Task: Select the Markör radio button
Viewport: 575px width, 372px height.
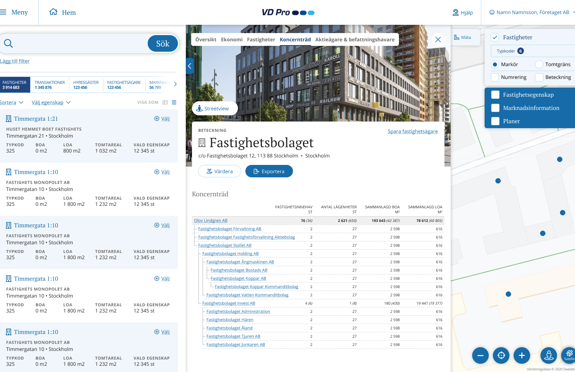Action: point(495,64)
